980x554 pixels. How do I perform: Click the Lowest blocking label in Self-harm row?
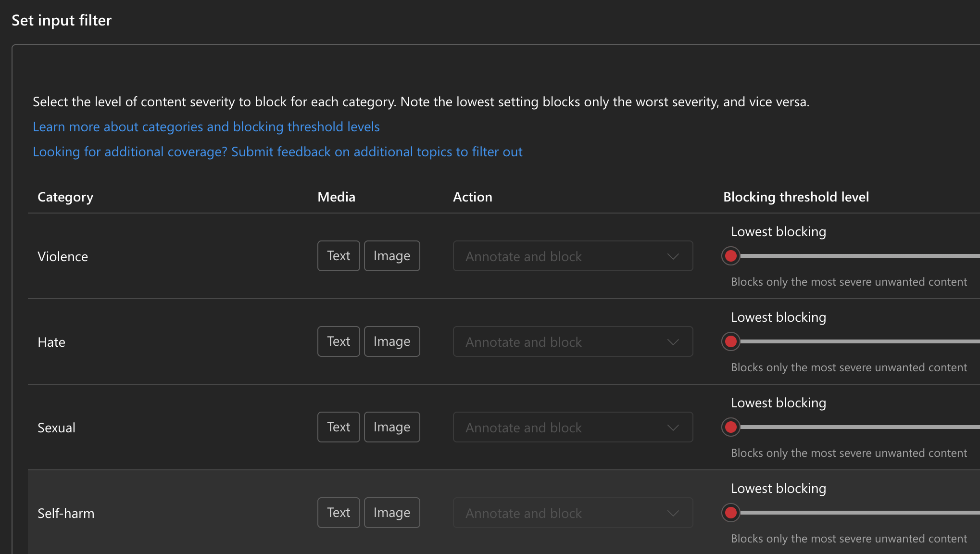[x=779, y=489]
